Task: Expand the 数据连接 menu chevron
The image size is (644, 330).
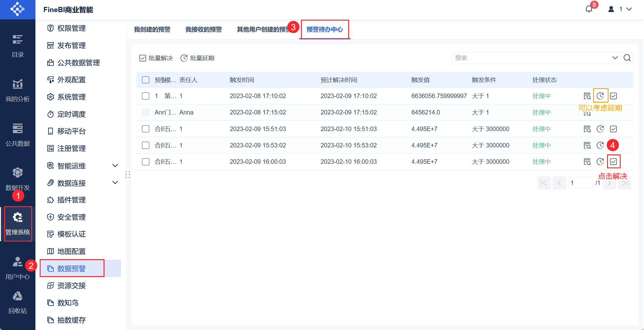Action: [x=115, y=183]
